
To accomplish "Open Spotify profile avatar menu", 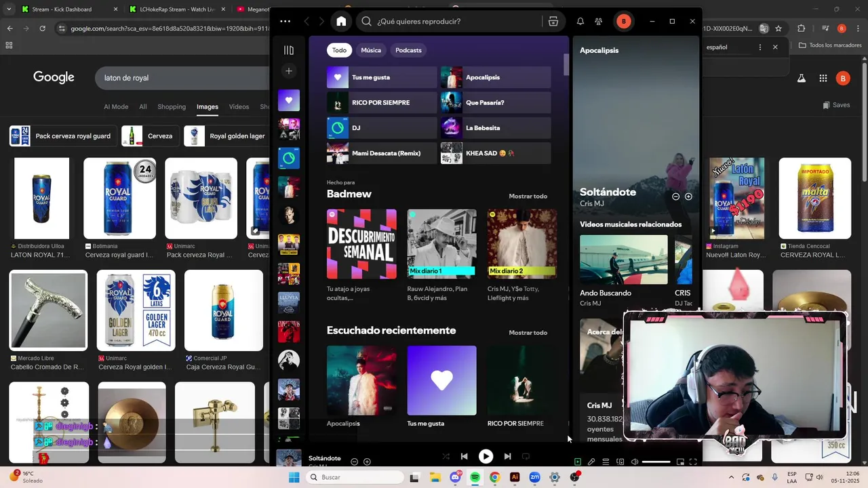I will coord(623,21).
